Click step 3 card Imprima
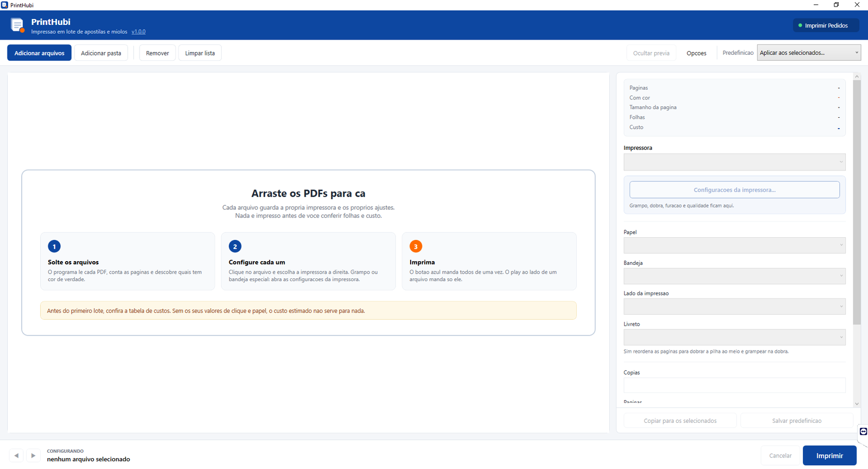Screen dimensions: 868x469 [x=489, y=261]
